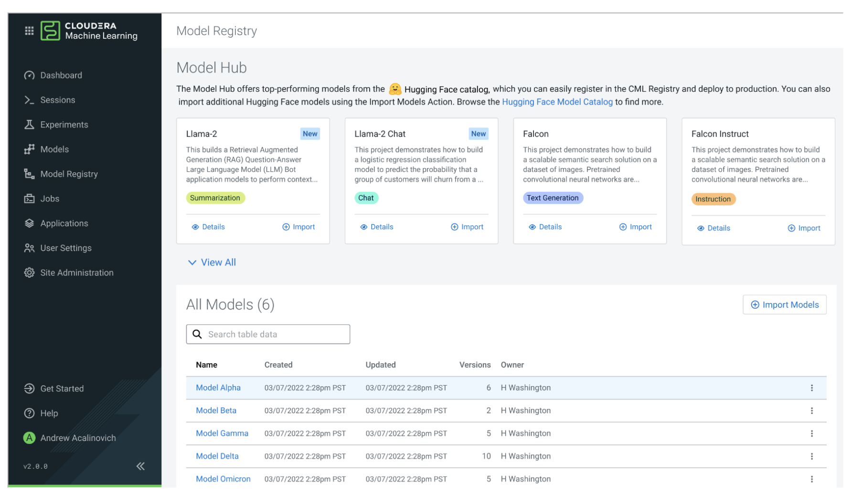
Task: Collapse the sidebar with double chevron
Action: (x=140, y=467)
